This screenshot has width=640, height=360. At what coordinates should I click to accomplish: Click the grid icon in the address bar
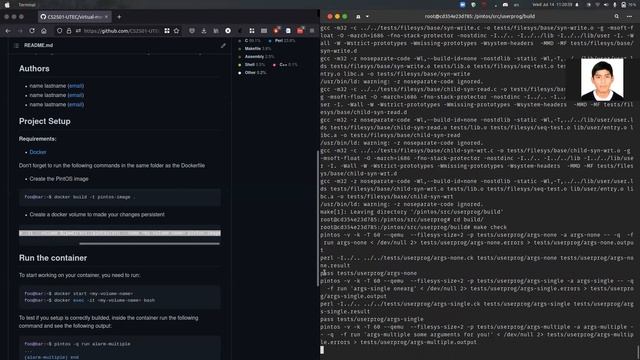(x=167, y=31)
